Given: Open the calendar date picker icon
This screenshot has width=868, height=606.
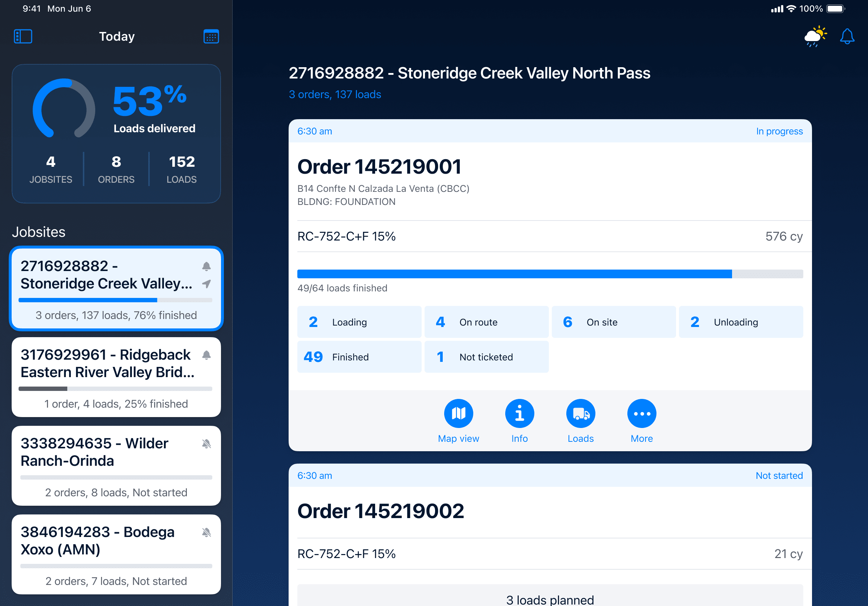Looking at the screenshot, I should tap(211, 37).
